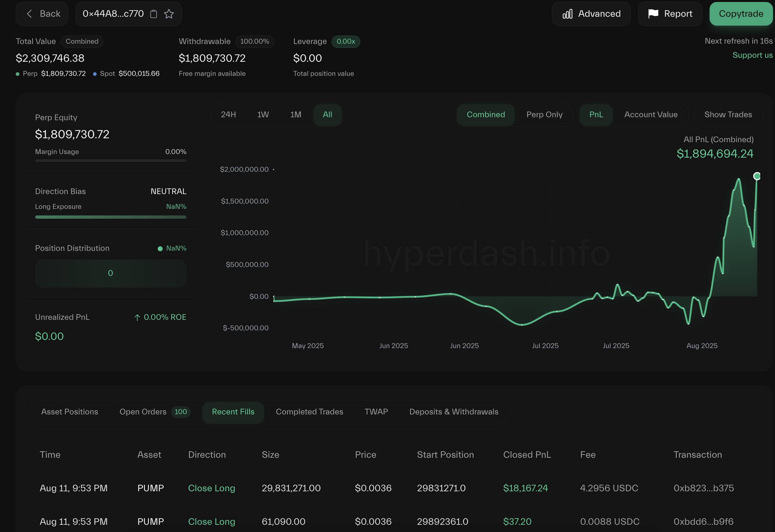775x532 pixels.
Task: Toggle Show Trades on chart
Action: pyautogui.click(x=728, y=115)
